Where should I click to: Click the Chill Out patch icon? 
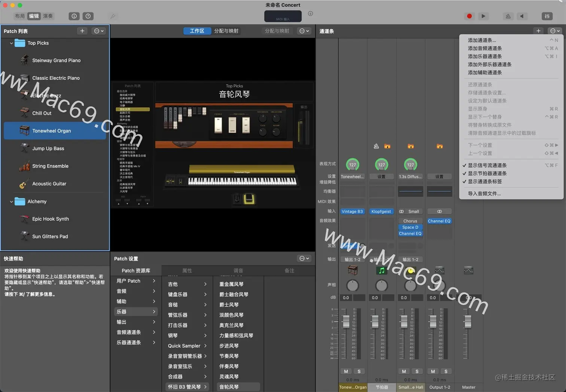(x=24, y=113)
